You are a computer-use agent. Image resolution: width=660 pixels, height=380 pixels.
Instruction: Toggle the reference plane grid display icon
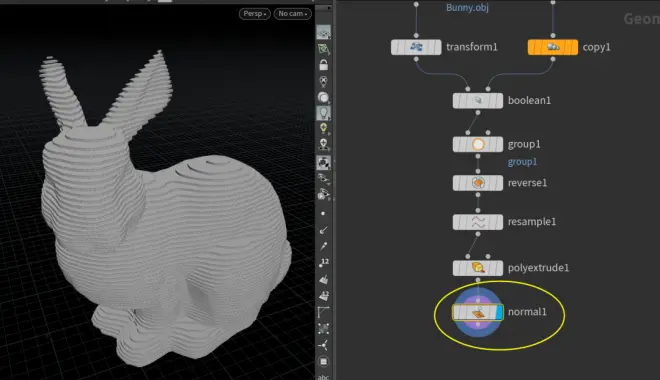click(x=323, y=32)
